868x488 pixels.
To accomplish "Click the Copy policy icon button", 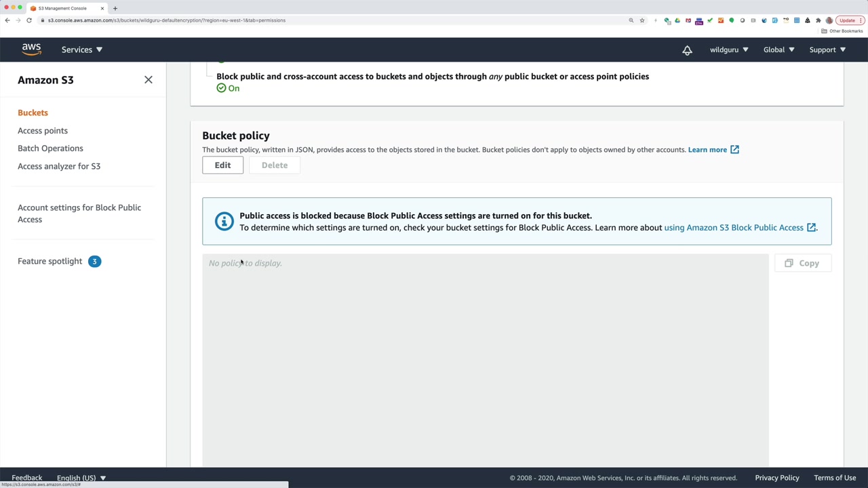I will pos(803,263).
